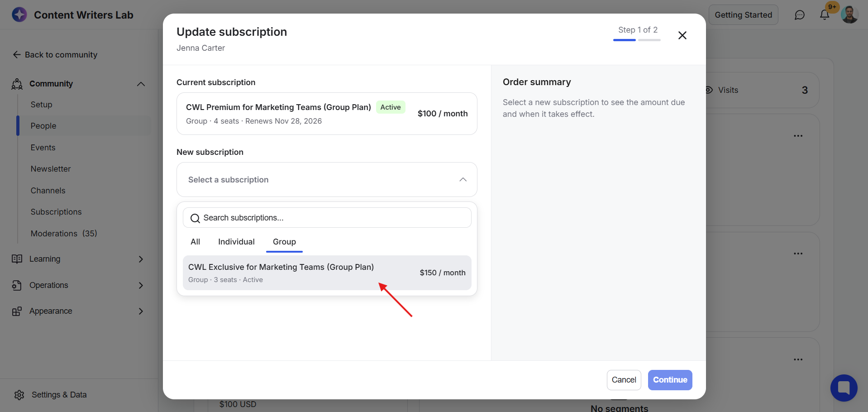Open the notifications bell icon
868x412 pixels.
[825, 15]
